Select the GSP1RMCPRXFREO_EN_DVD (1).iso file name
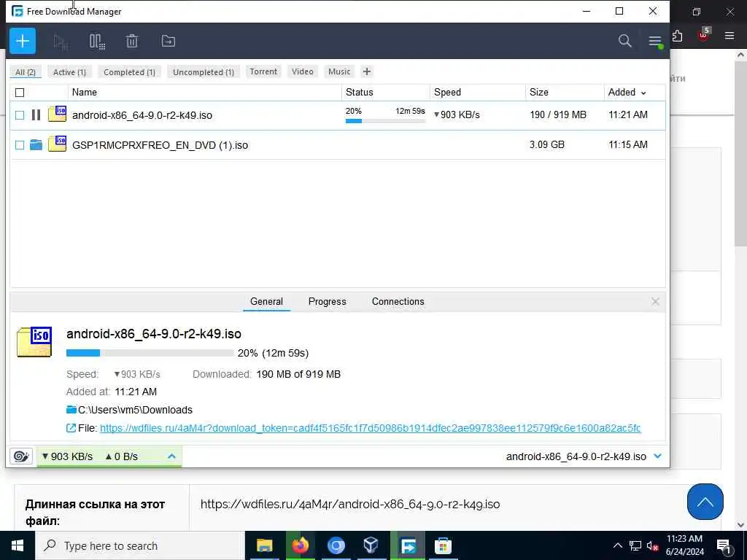This screenshot has width=747, height=560. [160, 145]
